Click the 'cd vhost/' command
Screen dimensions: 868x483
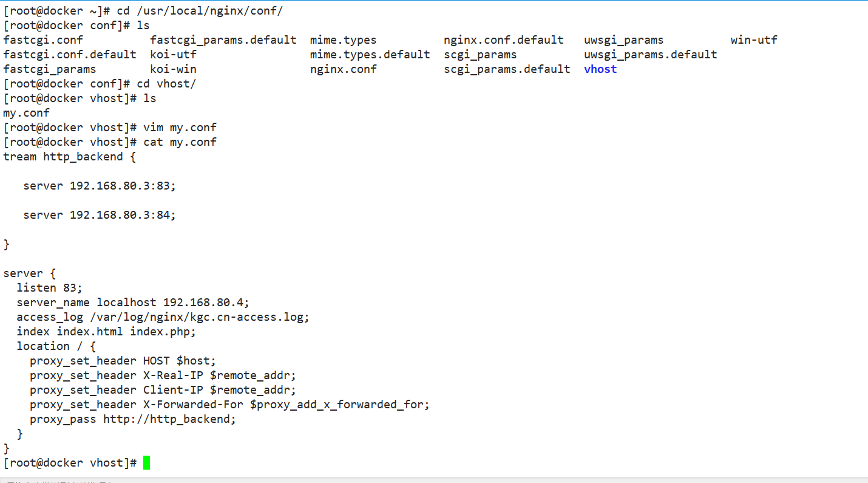pyautogui.click(x=166, y=84)
